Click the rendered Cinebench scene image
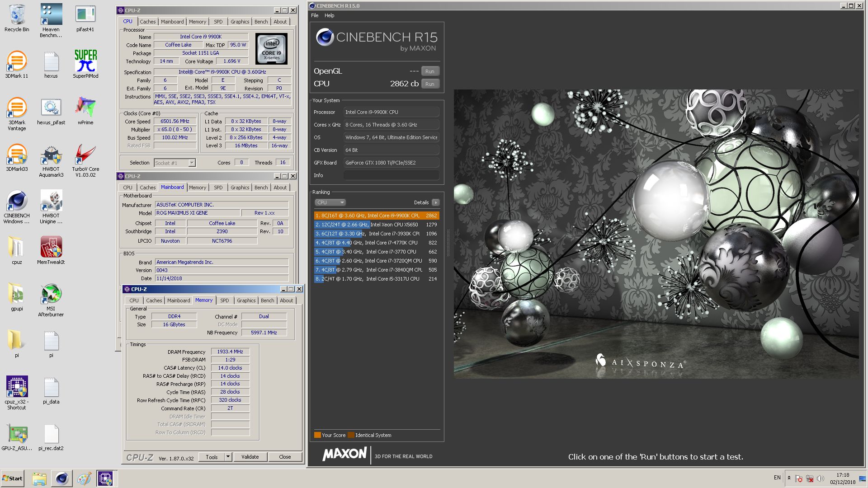The image size is (868, 488). (656, 234)
